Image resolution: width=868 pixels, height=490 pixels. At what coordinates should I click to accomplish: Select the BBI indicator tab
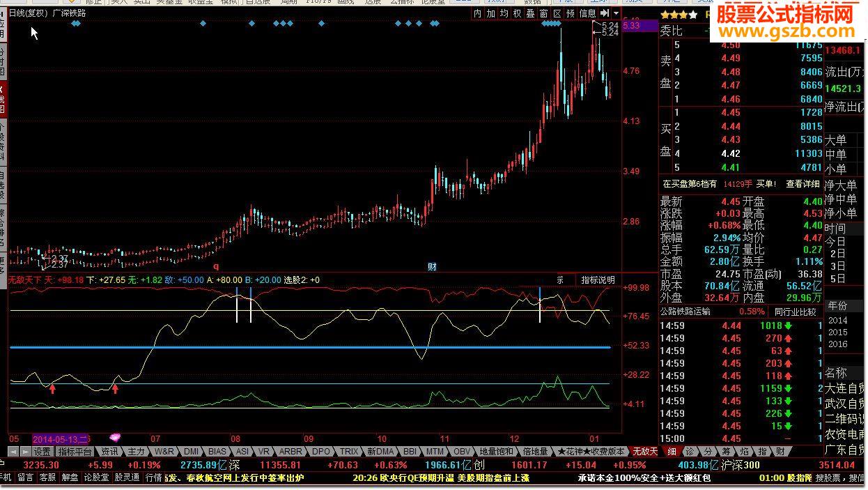(410, 452)
